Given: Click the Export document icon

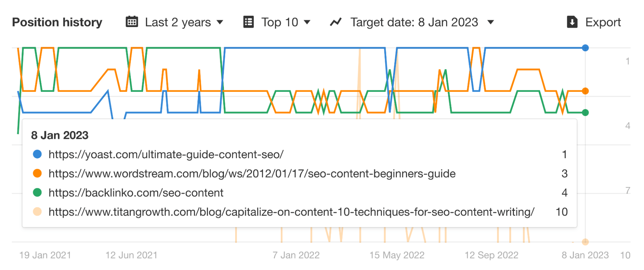Looking at the screenshot, I should 572,22.
